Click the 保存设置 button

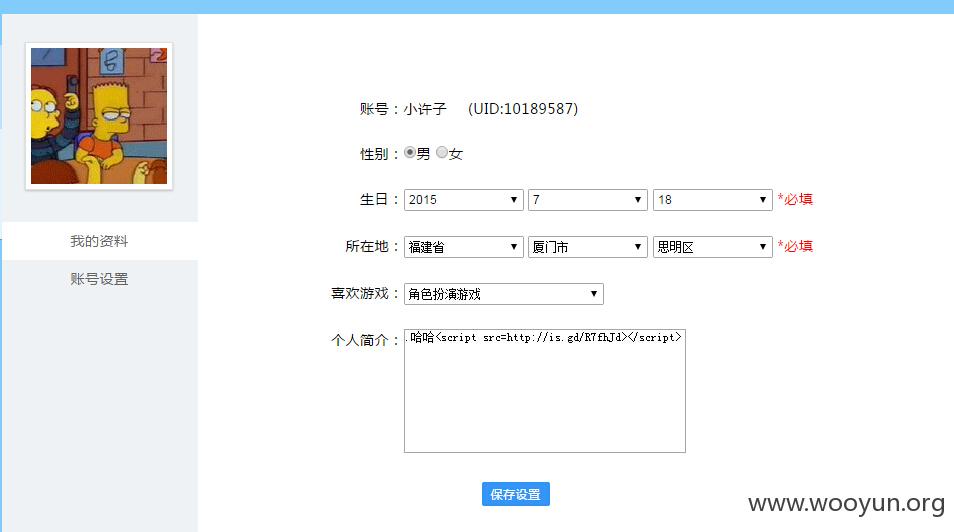tap(516, 494)
